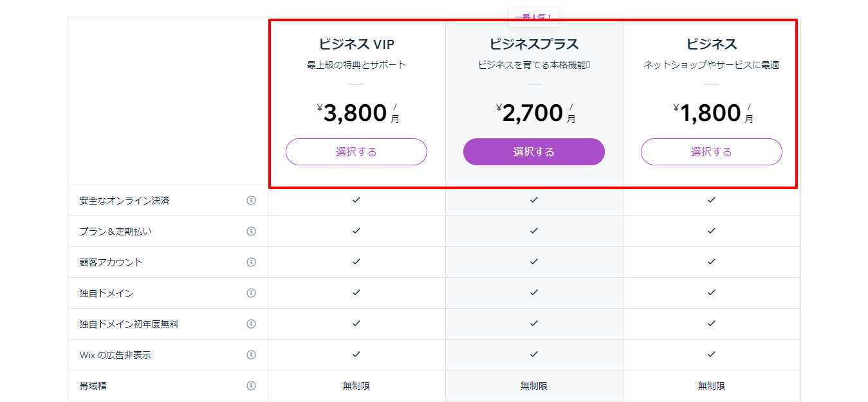The width and height of the screenshot is (868, 402).
Task: Open info icon for 独自ドメイン初年度無料
Action: [251, 324]
